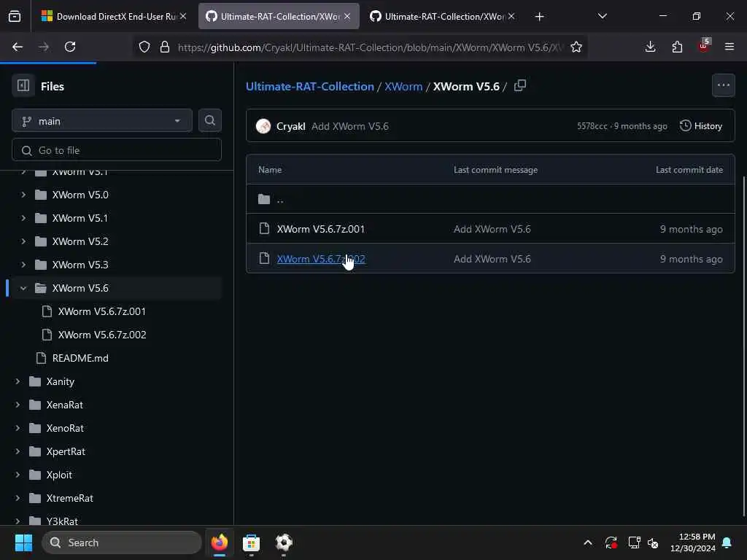Click the taskbar clock and date
Image resolution: width=747 pixels, height=560 pixels.
pos(693,542)
